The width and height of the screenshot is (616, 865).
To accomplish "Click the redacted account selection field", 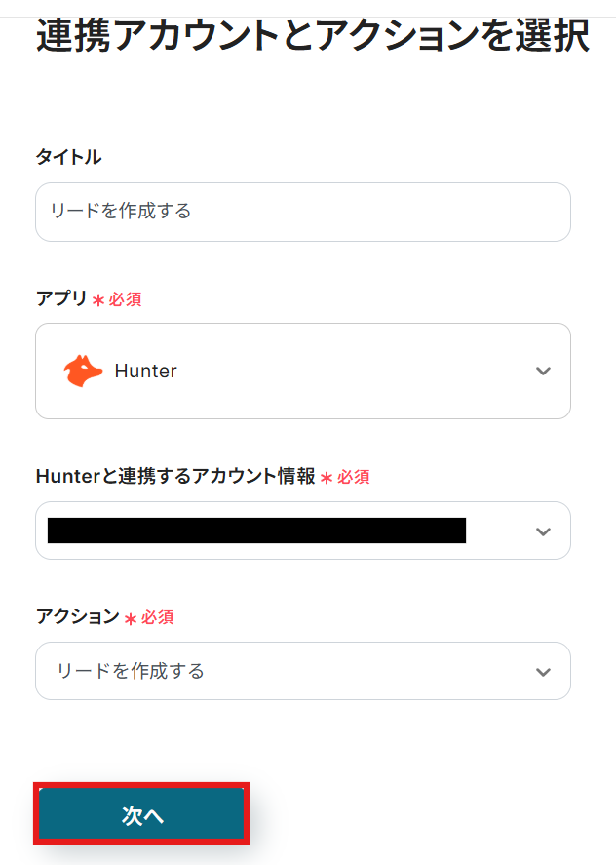I will tap(256, 531).
